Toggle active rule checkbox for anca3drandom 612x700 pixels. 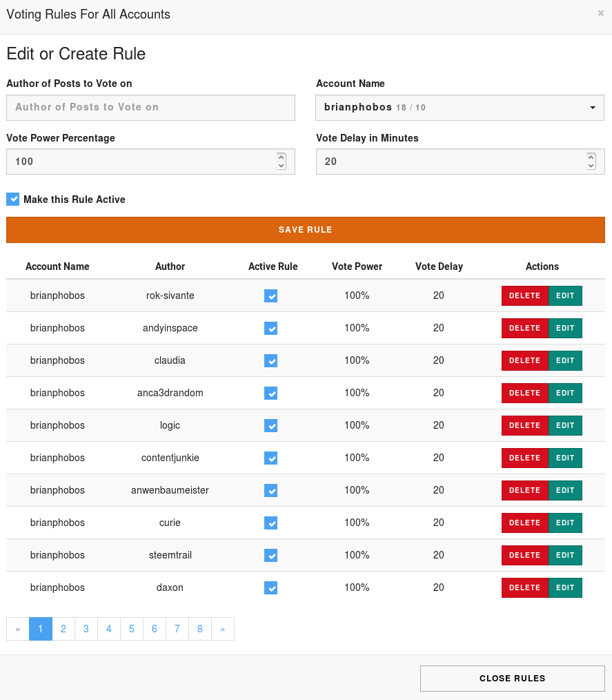270,393
